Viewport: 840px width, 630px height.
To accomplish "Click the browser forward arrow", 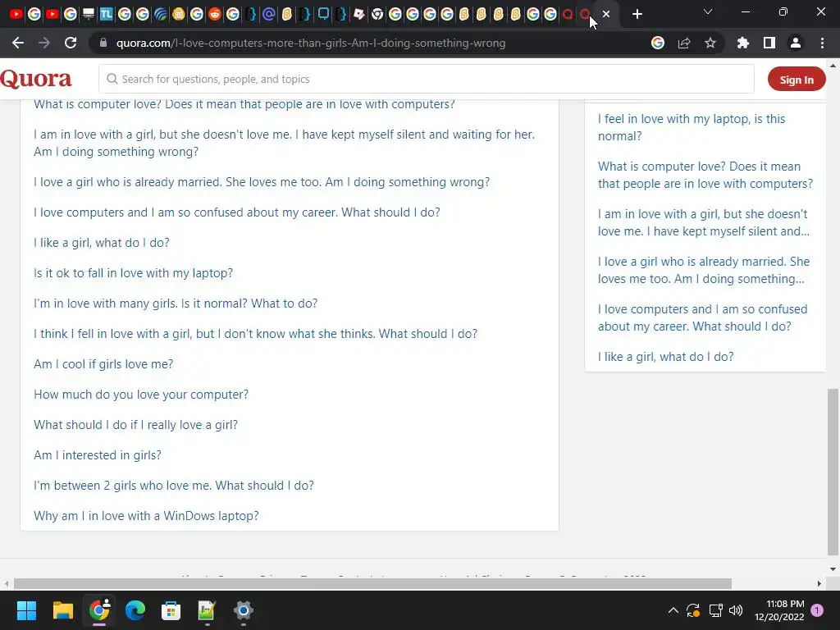I will (x=44, y=43).
